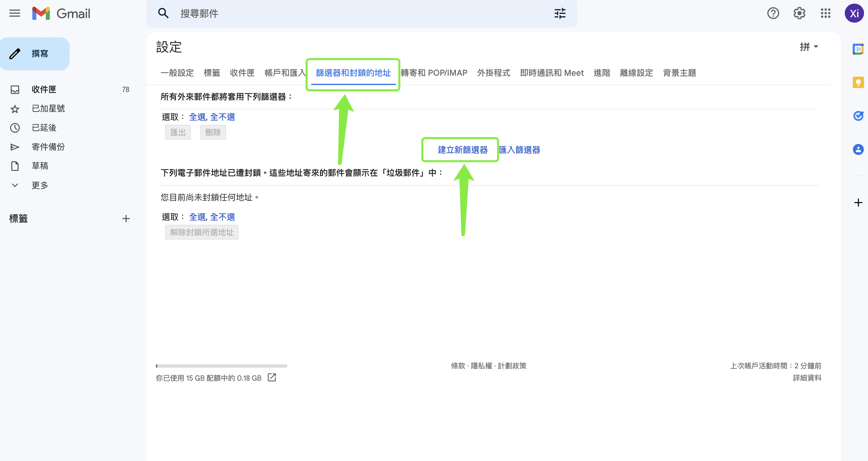Click the storage usage progress bar
The width and height of the screenshot is (868, 461).
click(221, 366)
